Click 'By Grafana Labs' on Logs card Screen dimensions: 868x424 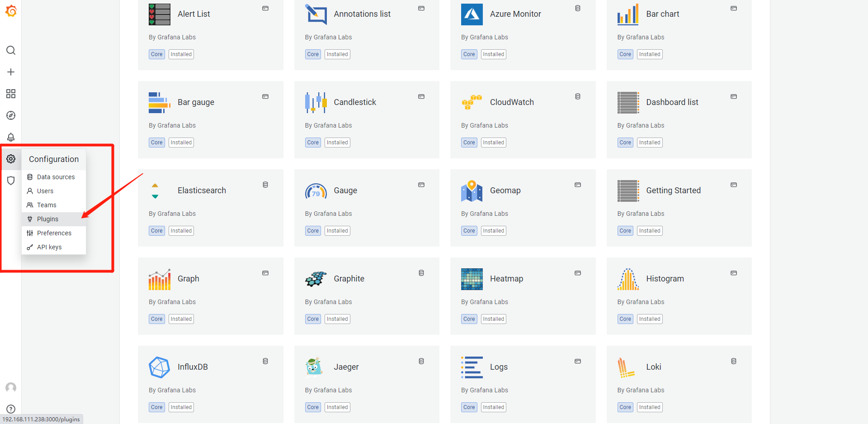(x=485, y=390)
